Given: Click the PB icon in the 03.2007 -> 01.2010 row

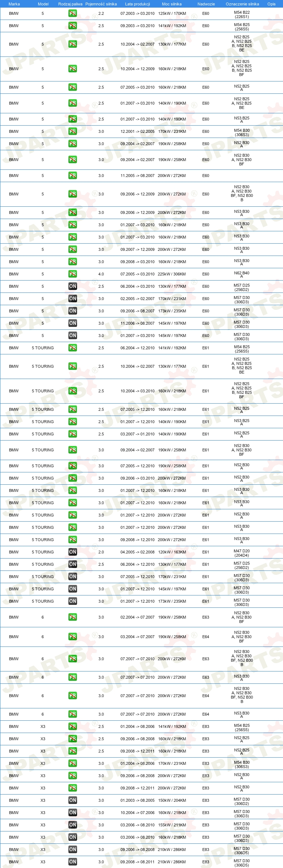Looking at the screenshot, I should [73, 434].
